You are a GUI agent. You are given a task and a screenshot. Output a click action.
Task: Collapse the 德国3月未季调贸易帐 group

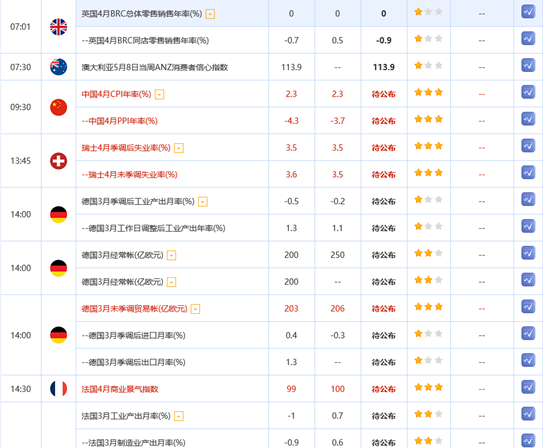tap(195, 309)
